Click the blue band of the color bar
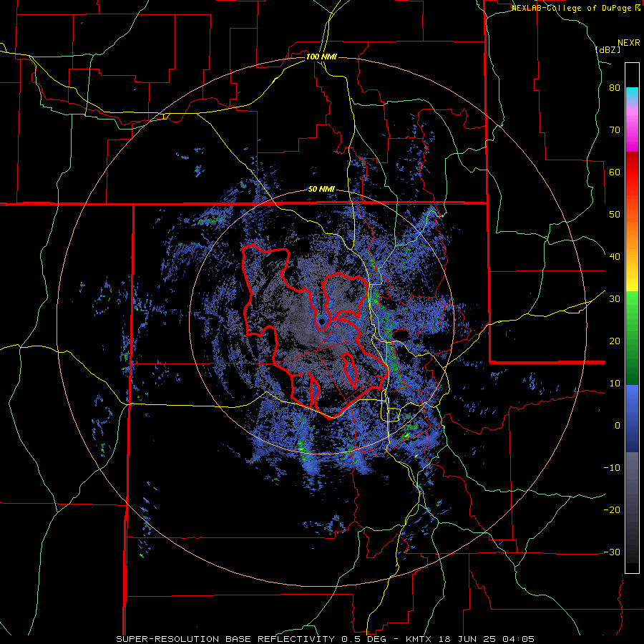The height and width of the screenshot is (644, 644). coord(632,418)
